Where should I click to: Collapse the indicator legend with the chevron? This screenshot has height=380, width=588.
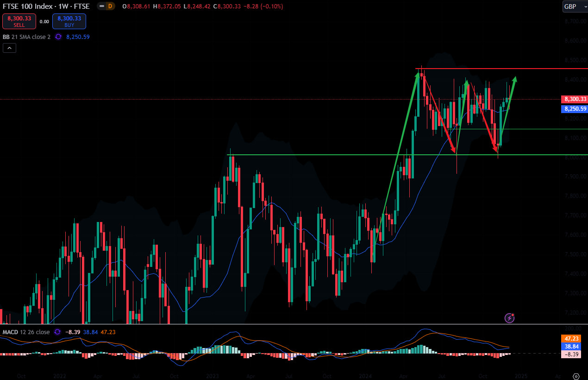click(9, 48)
